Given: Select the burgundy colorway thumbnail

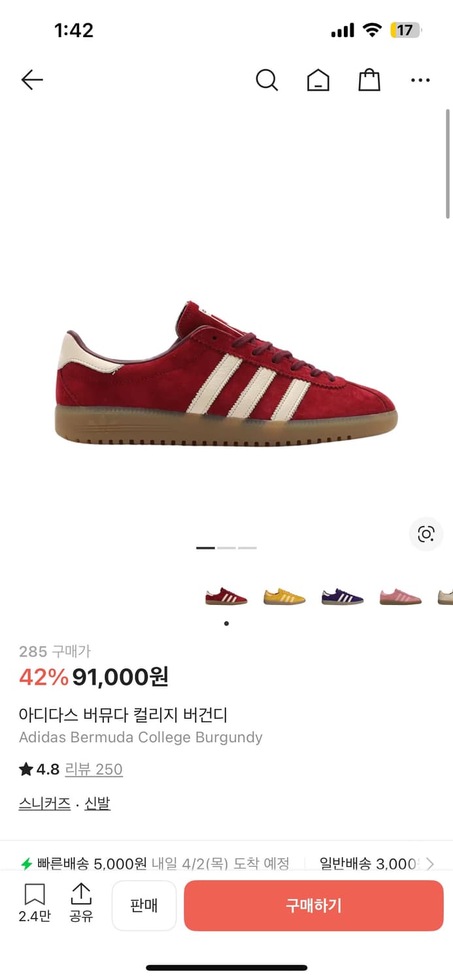Looking at the screenshot, I should click(x=226, y=596).
